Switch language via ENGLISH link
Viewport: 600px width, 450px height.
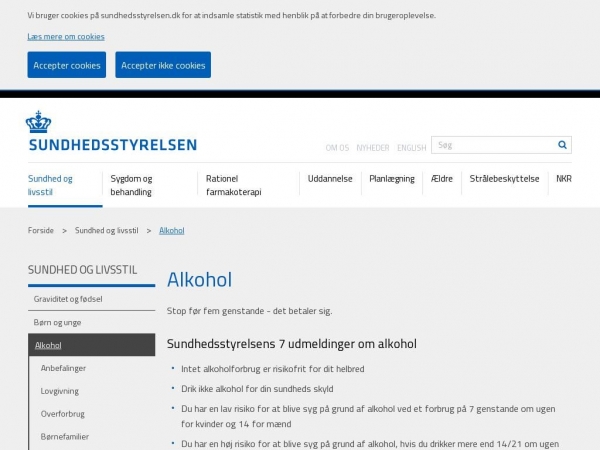point(411,147)
